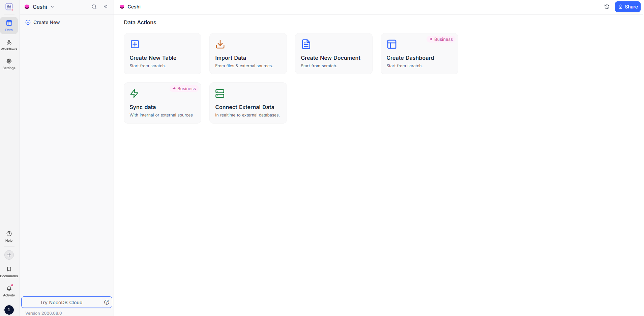Open the Help menu

pyautogui.click(x=9, y=237)
